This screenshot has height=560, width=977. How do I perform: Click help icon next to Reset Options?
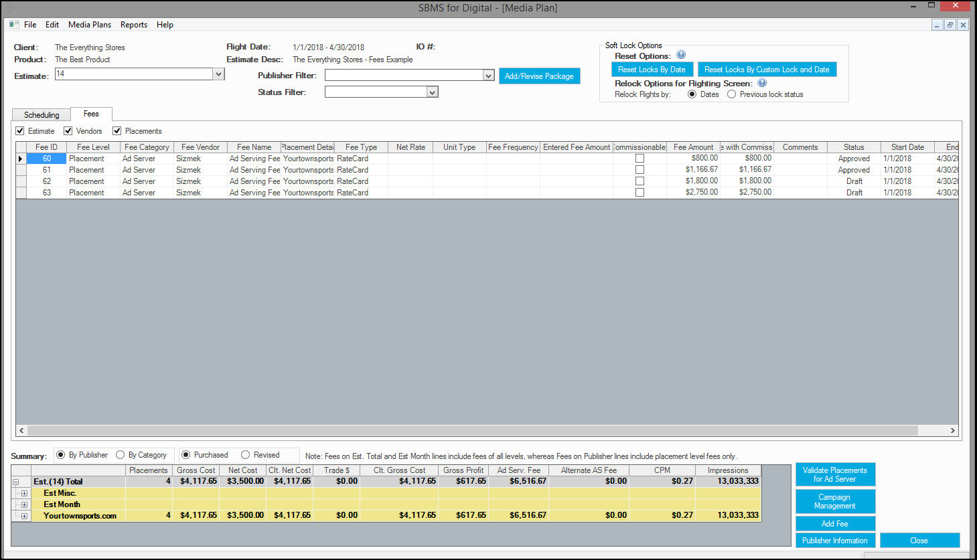(681, 55)
